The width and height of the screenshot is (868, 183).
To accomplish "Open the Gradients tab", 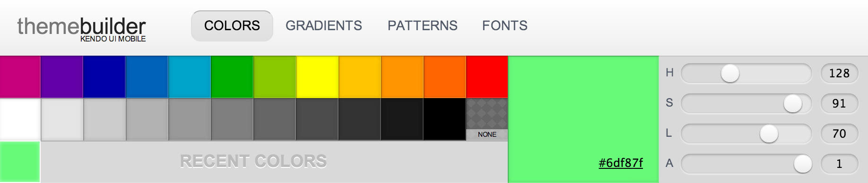I will [323, 25].
